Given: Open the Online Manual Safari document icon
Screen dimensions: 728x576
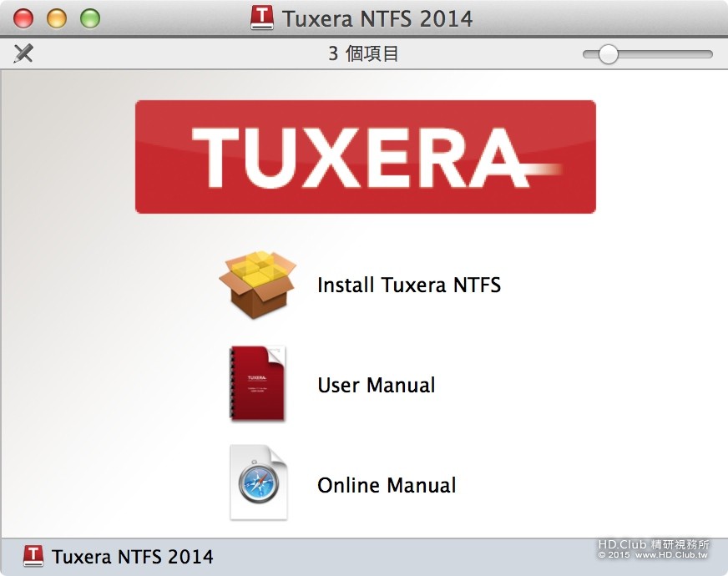Looking at the screenshot, I should [259, 483].
